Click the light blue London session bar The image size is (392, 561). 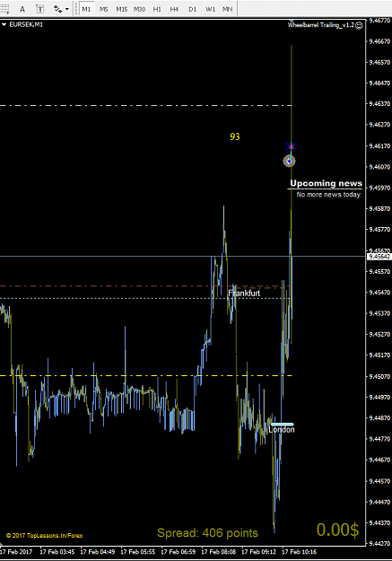coord(283,425)
